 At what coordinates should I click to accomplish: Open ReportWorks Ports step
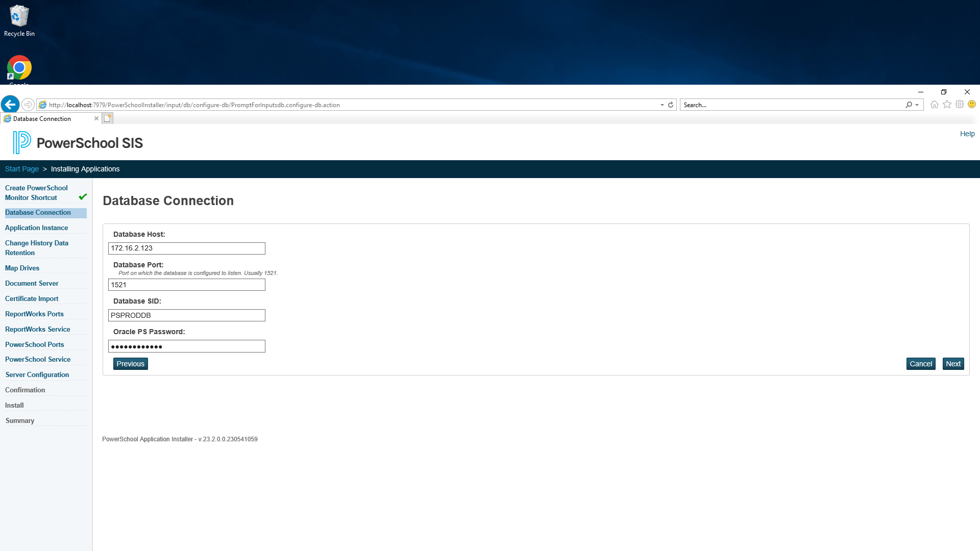[34, 314]
